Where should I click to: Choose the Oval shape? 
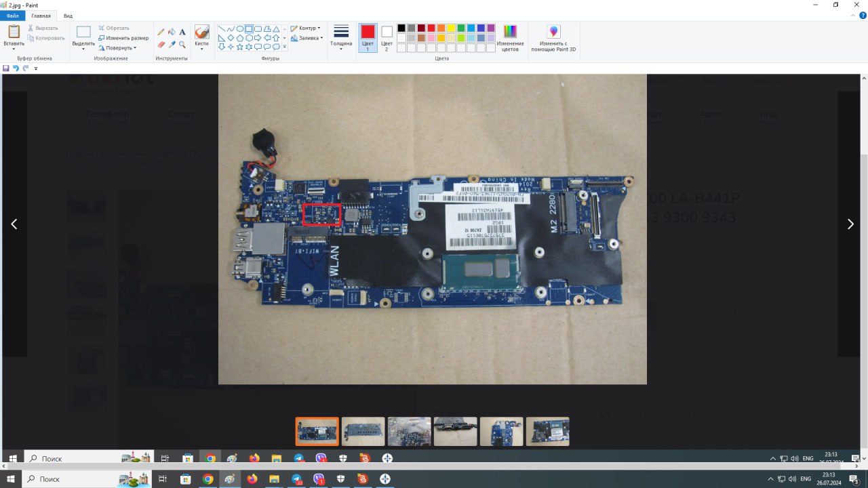click(x=240, y=29)
